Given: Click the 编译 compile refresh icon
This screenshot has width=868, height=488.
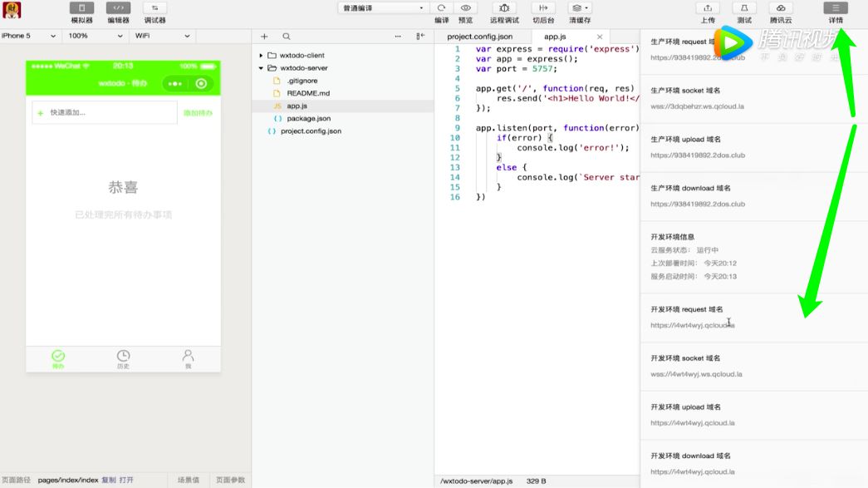Looking at the screenshot, I should (x=441, y=8).
